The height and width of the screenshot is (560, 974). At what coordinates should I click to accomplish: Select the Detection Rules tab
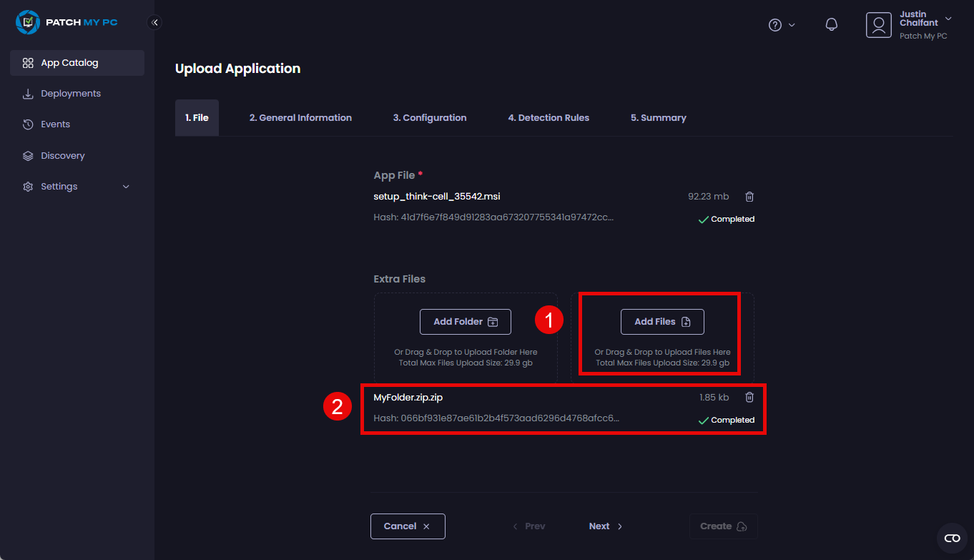click(549, 118)
